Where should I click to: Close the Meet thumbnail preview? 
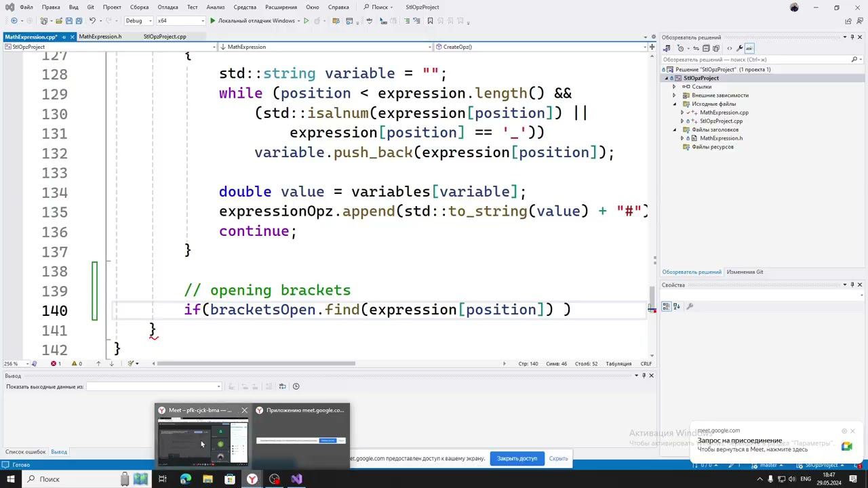(244, 410)
